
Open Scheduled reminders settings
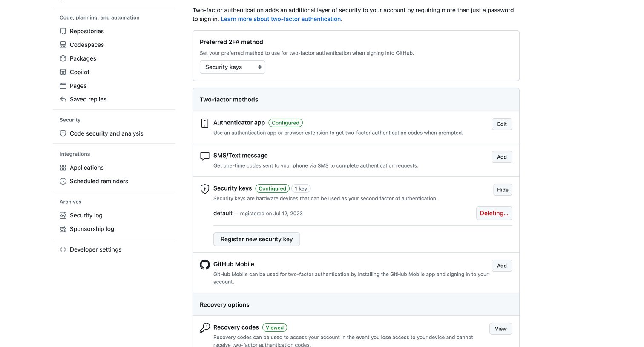coord(99,181)
